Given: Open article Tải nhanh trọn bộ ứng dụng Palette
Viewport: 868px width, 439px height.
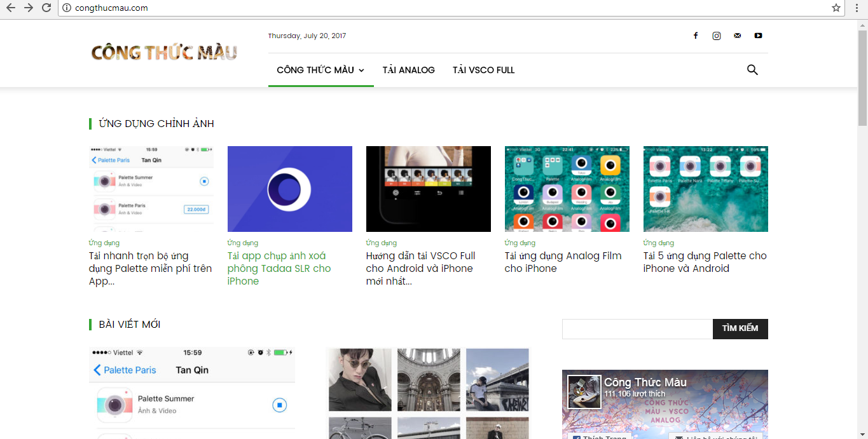Looking at the screenshot, I should click(151, 268).
